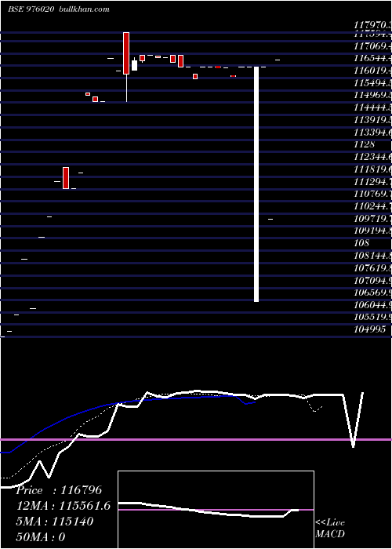Image resolution: width=392 pixels, height=549 pixels.
Task: Select the 113394.6 price axis label
Action: pyautogui.click(x=372, y=132)
